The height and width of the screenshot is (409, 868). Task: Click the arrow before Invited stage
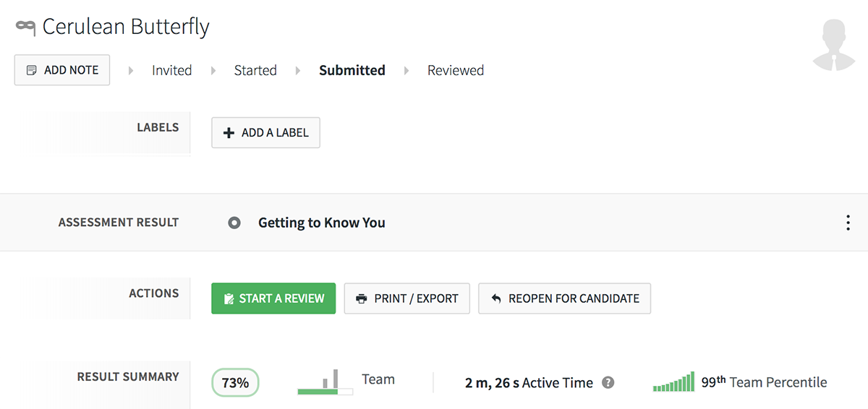[131, 71]
